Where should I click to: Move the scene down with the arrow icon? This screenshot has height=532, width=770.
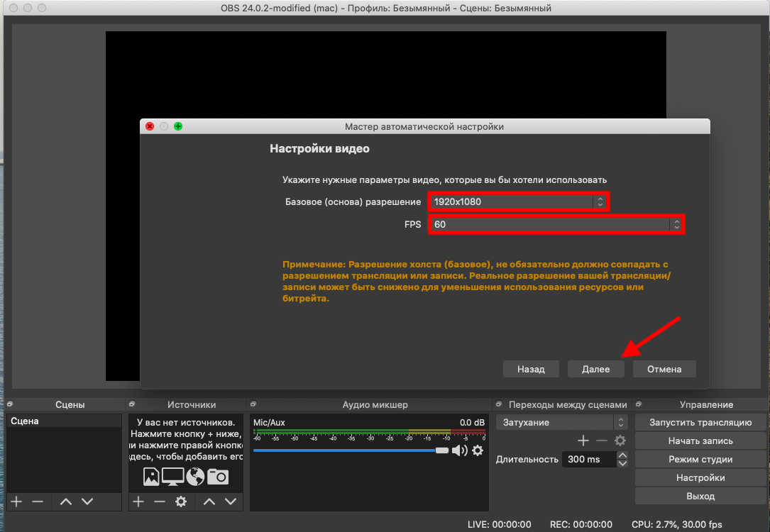click(87, 501)
